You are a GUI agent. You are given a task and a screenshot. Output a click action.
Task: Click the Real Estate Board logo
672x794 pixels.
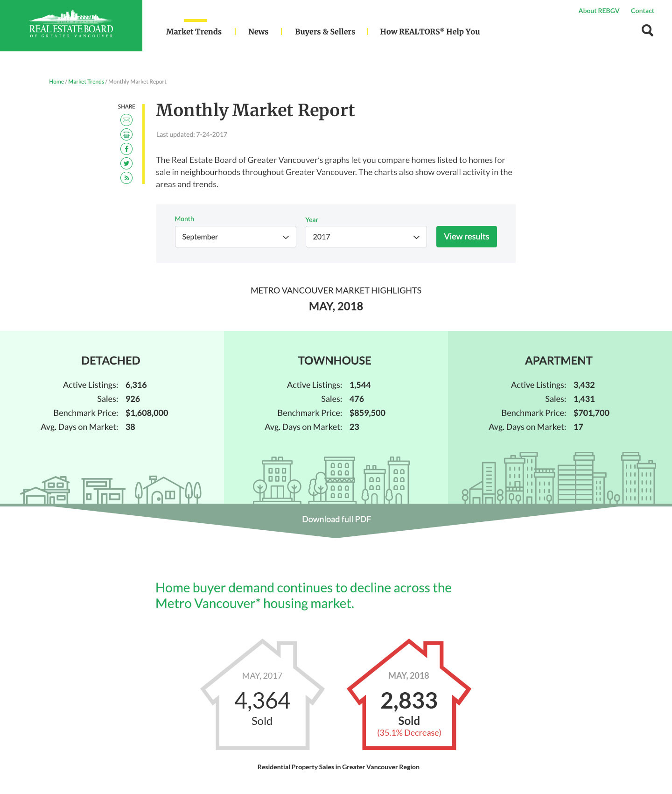(x=71, y=26)
